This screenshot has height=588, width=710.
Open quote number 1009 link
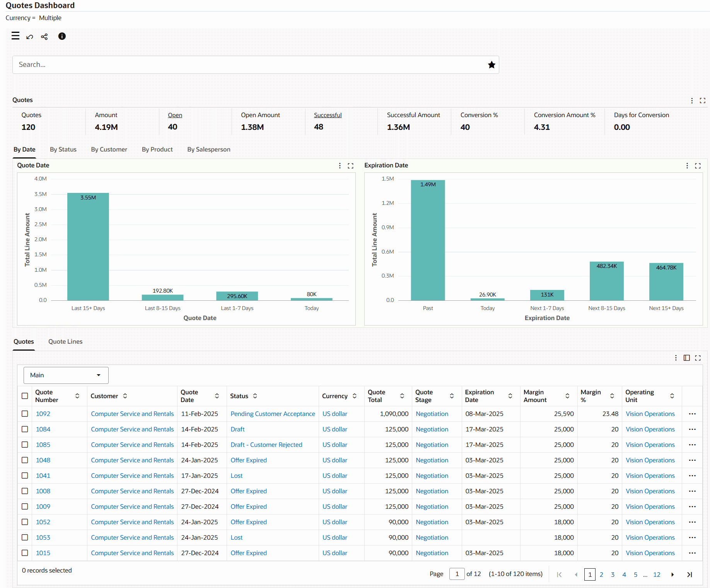point(43,507)
